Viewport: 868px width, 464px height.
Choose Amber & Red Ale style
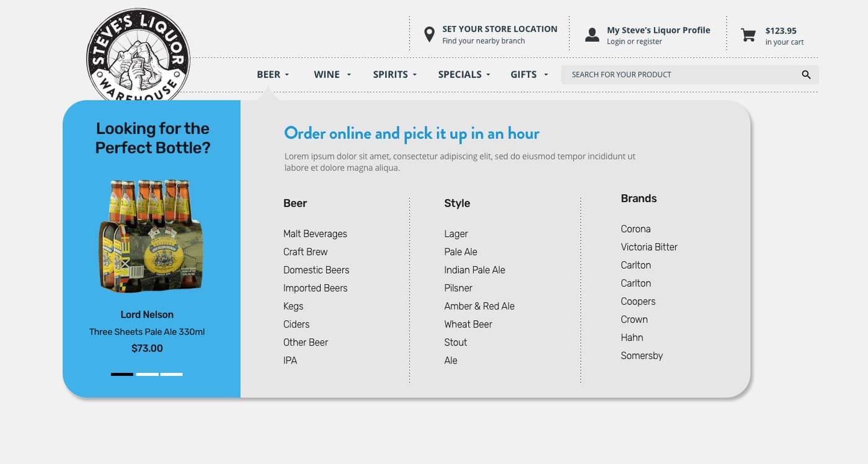click(x=479, y=306)
